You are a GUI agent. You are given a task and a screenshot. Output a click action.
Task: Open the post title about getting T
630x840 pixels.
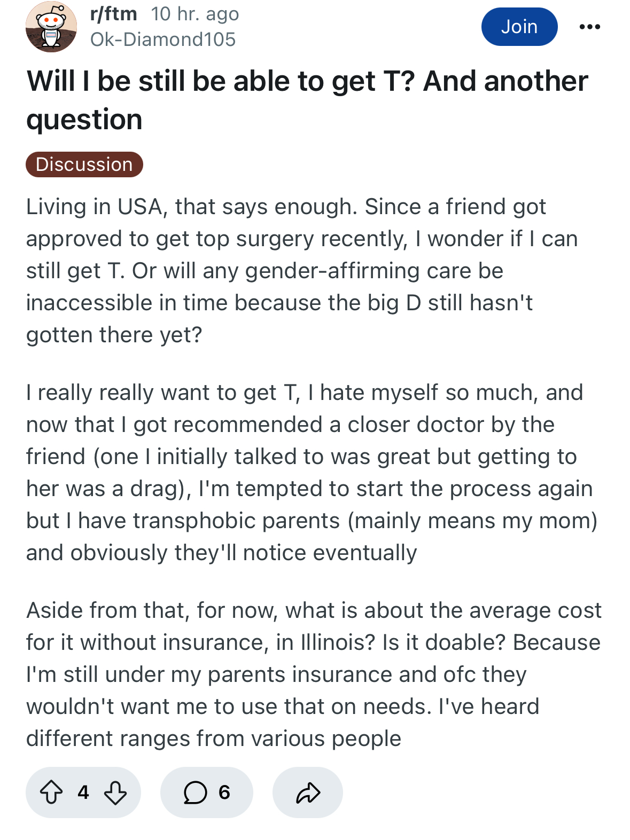307,100
